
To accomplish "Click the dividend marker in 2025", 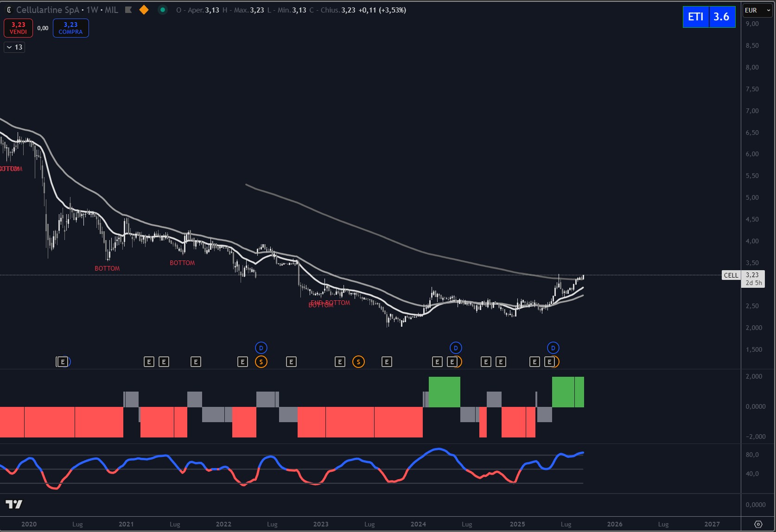I will coord(553,348).
